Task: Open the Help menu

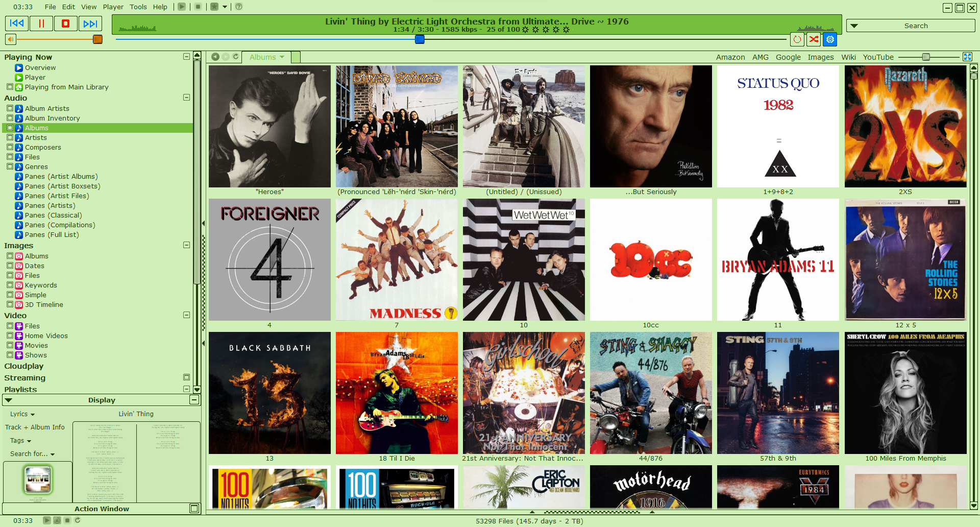Action: [x=160, y=7]
